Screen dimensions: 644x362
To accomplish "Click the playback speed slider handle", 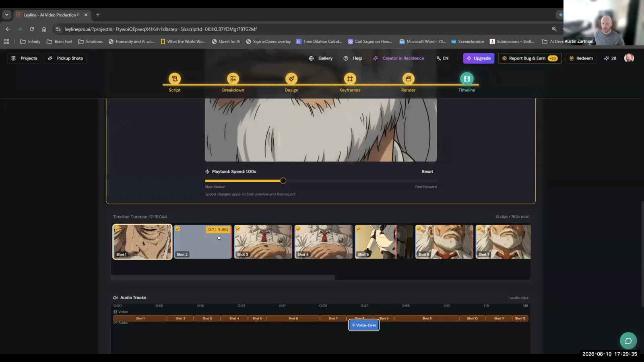I will pos(283,181).
